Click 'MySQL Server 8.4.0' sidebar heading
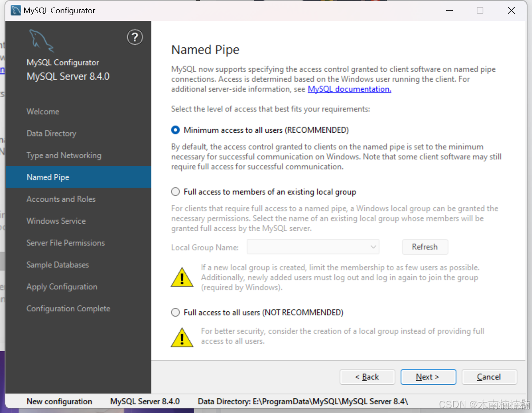 (x=68, y=76)
